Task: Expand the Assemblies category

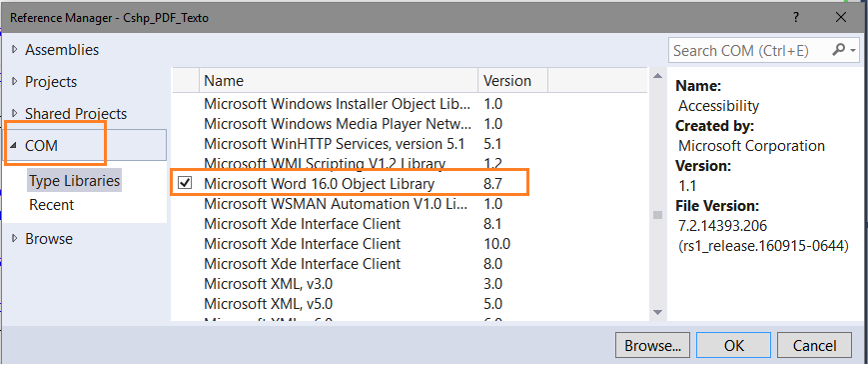Action: 15,50
